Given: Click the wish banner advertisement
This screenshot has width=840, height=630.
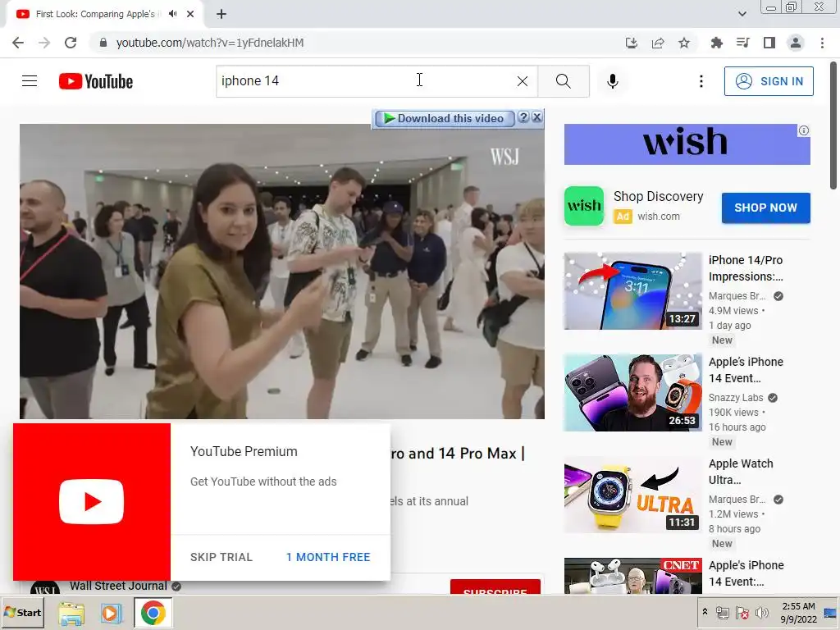Looking at the screenshot, I should point(687,144).
